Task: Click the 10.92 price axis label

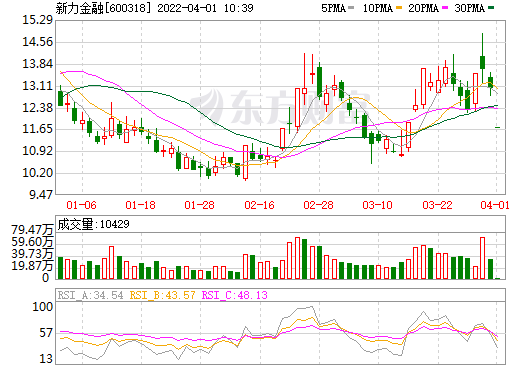Action: 38,151
